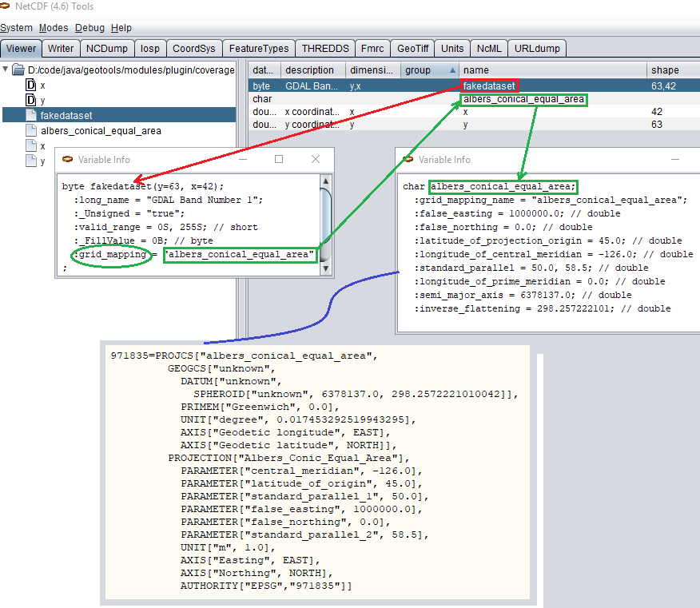Click the NetCDF Tools title bar icon
Screen dimensions: 700x608
pyautogui.click(x=6, y=6)
